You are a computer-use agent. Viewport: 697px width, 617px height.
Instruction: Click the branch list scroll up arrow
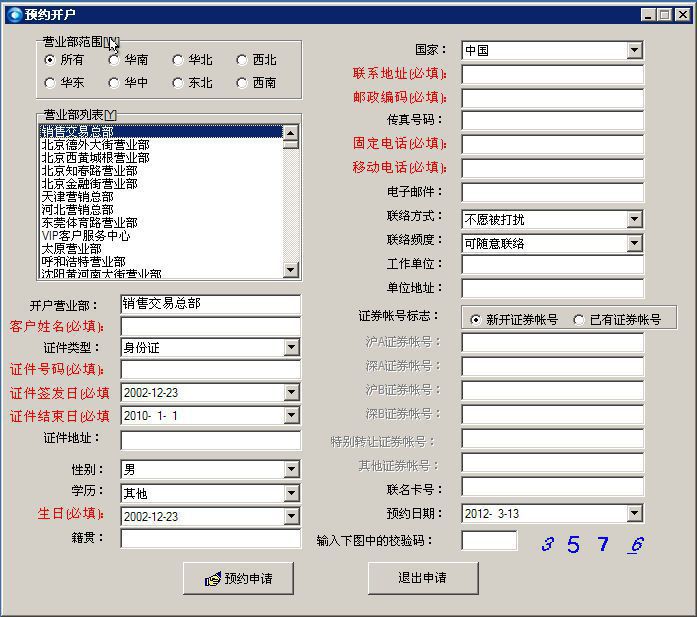(291, 133)
